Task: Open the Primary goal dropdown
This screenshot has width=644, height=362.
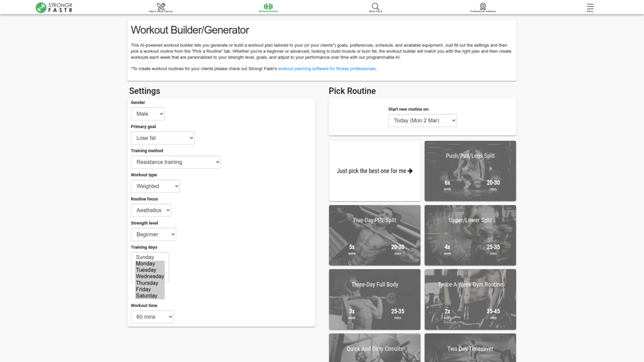Action: click(162, 137)
